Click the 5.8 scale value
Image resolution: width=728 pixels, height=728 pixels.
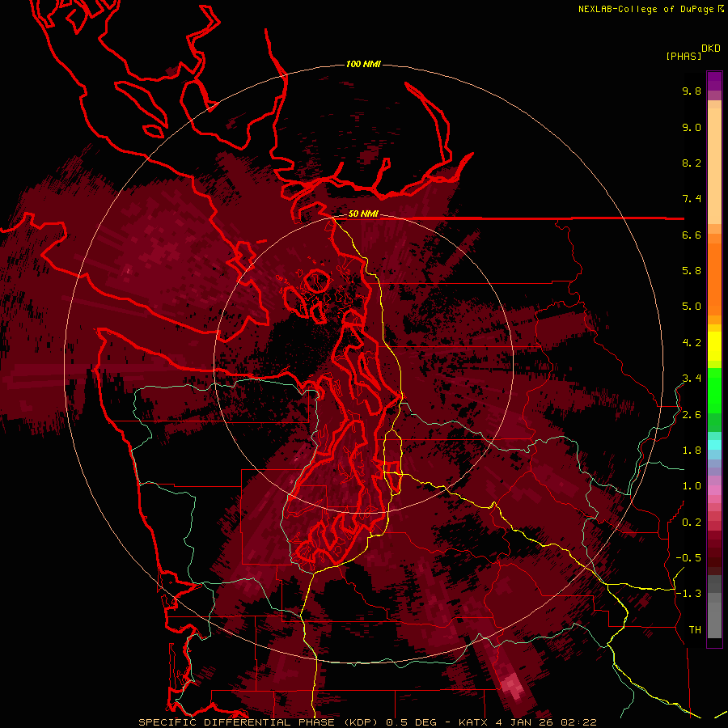pos(692,271)
